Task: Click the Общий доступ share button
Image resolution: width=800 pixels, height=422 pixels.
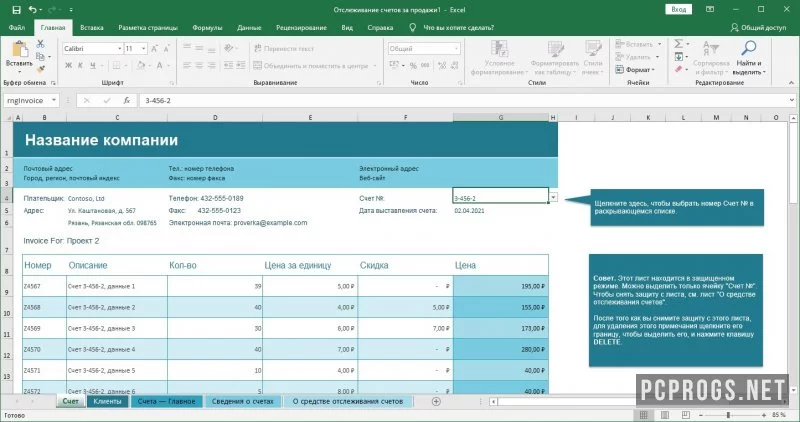Action: pos(759,28)
